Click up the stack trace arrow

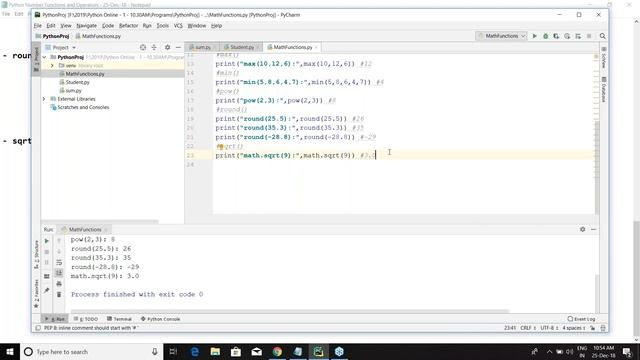tap(59, 241)
